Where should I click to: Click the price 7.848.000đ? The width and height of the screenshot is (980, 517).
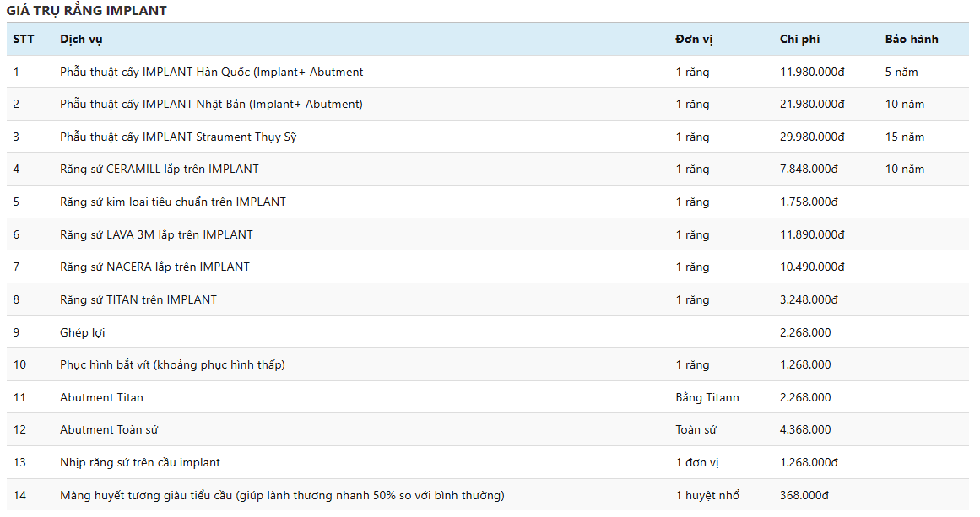tap(809, 169)
